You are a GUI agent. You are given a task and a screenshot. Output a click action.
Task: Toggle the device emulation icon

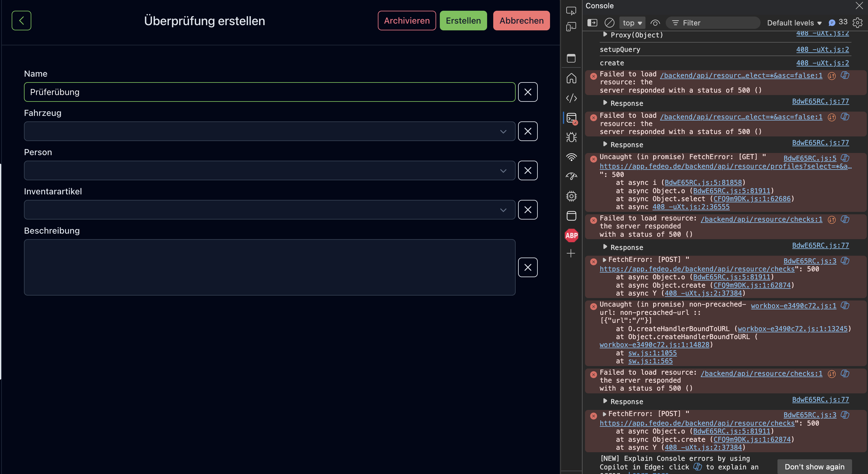(x=572, y=26)
